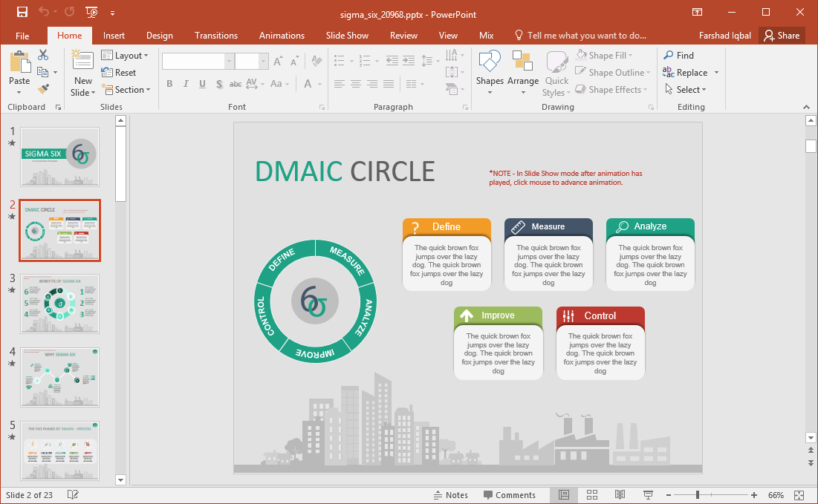Expand the Select dropdown in Editing

[685, 90]
